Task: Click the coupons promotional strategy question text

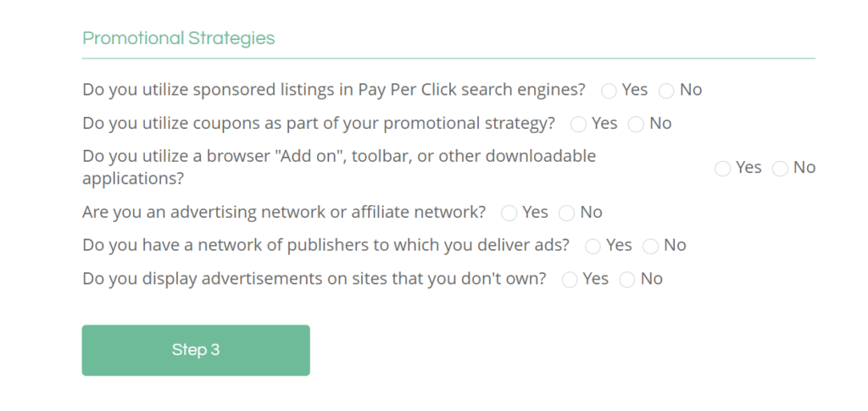Action: pos(319,123)
